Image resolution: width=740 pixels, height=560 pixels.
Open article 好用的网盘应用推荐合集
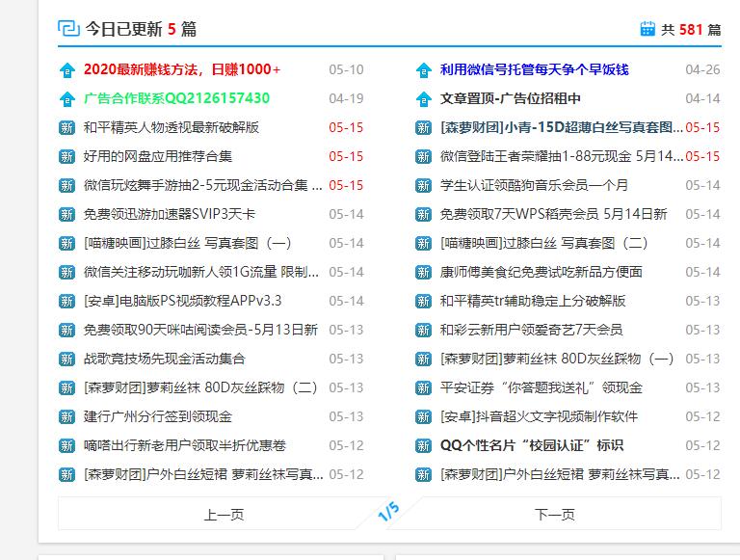158,156
